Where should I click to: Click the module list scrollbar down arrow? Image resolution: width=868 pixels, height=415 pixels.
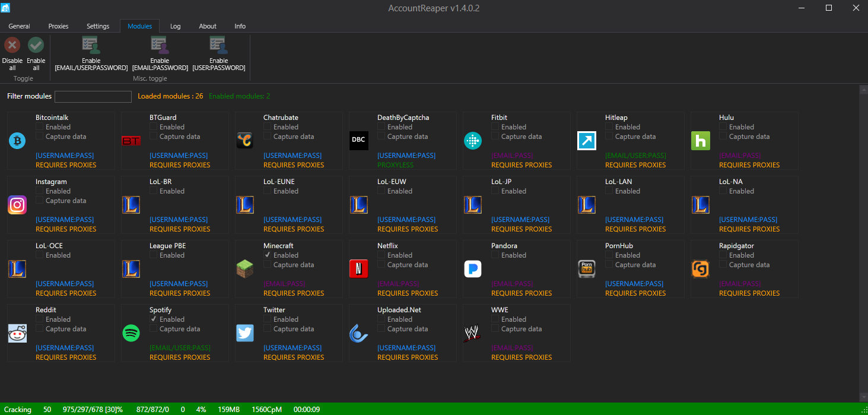(863, 397)
